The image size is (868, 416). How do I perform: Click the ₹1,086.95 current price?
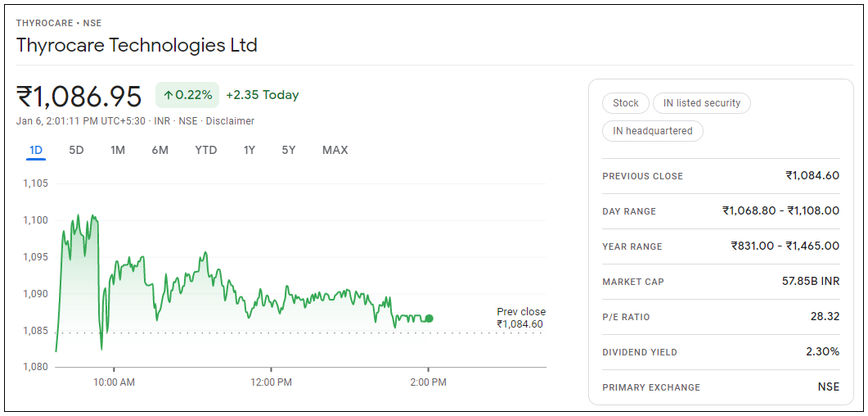point(79,97)
